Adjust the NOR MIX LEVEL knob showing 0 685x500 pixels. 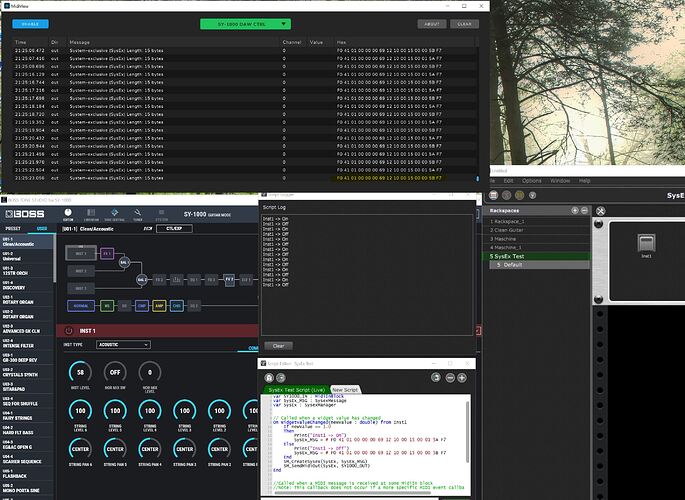point(150,372)
